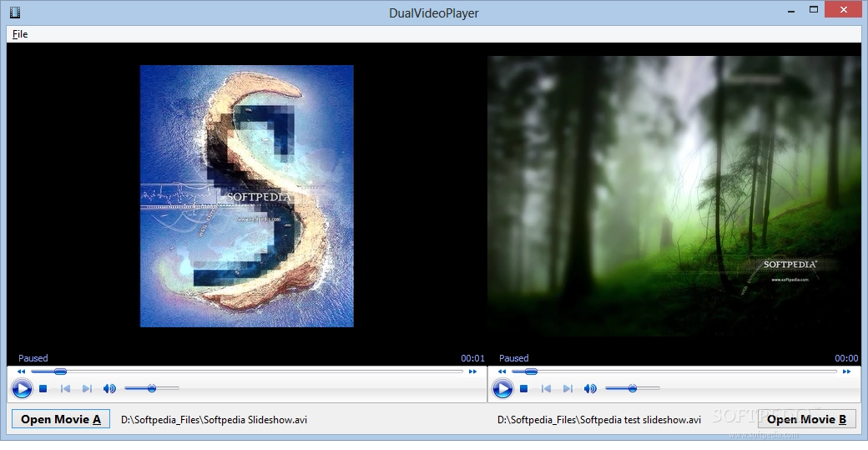Fast forward Movie B using double-arrow icon
The width and height of the screenshot is (868, 450).
point(846,372)
